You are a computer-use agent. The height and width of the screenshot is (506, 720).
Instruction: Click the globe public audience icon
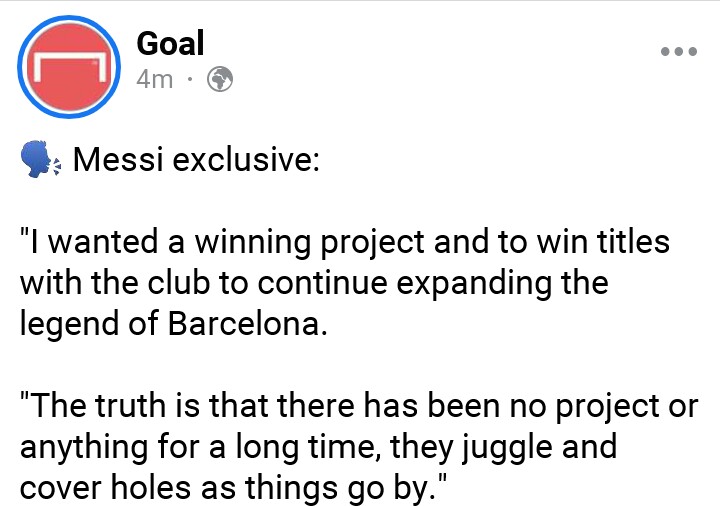pyautogui.click(x=219, y=79)
